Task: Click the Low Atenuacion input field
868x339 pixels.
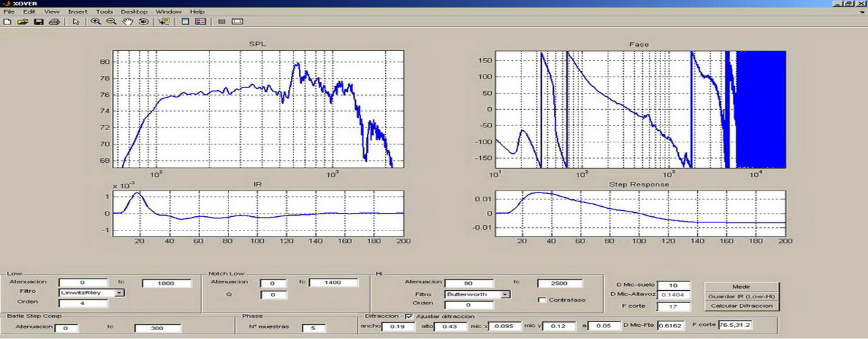Action: click(x=83, y=282)
